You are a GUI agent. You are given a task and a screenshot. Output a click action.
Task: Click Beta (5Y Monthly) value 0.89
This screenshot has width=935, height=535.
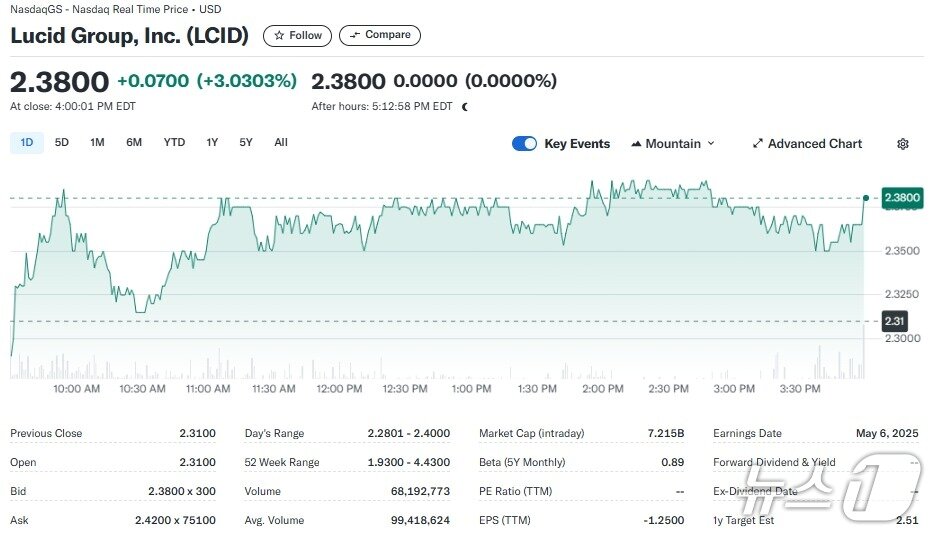[x=673, y=462]
